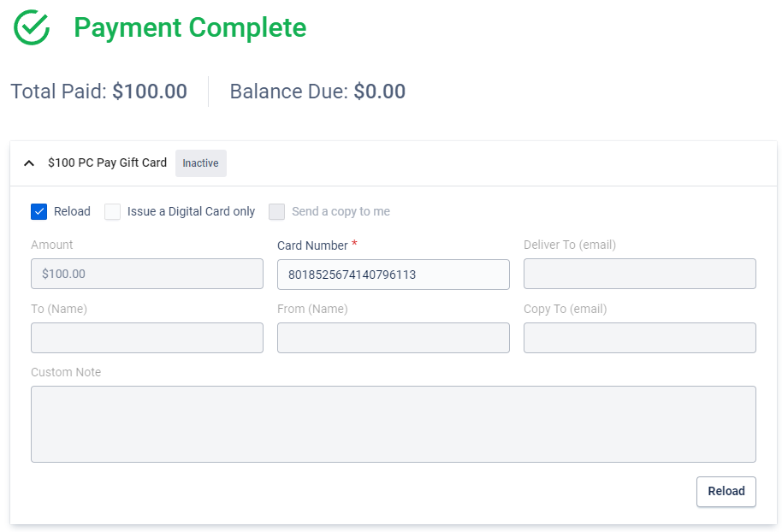The width and height of the screenshot is (782, 532).
Task: Click the green Payment Complete checkmark icon
Action: (32, 27)
